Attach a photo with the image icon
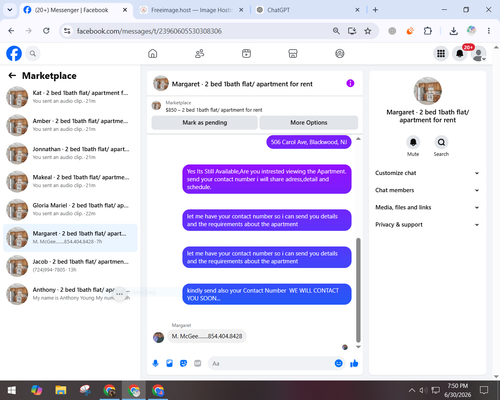The width and height of the screenshot is (500, 400). click(x=169, y=363)
